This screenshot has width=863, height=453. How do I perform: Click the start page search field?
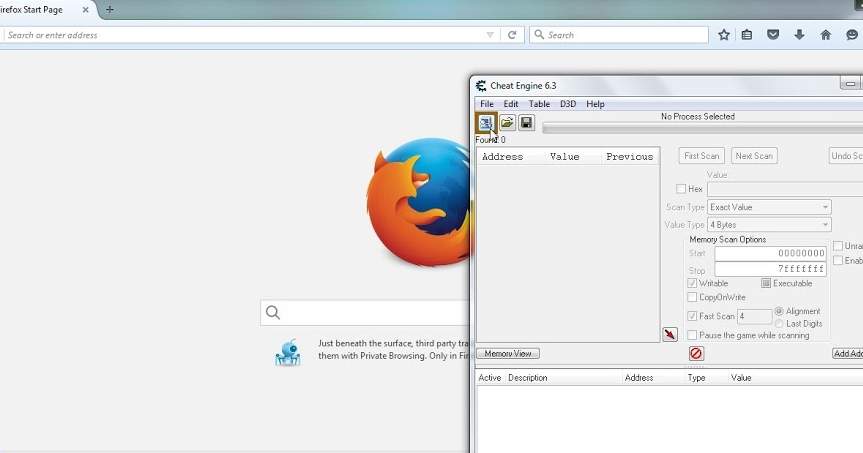click(366, 313)
